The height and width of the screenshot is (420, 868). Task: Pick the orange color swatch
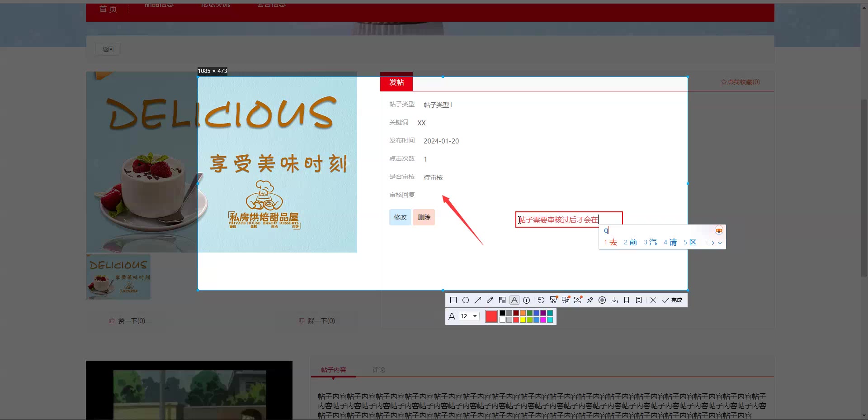pos(523,313)
